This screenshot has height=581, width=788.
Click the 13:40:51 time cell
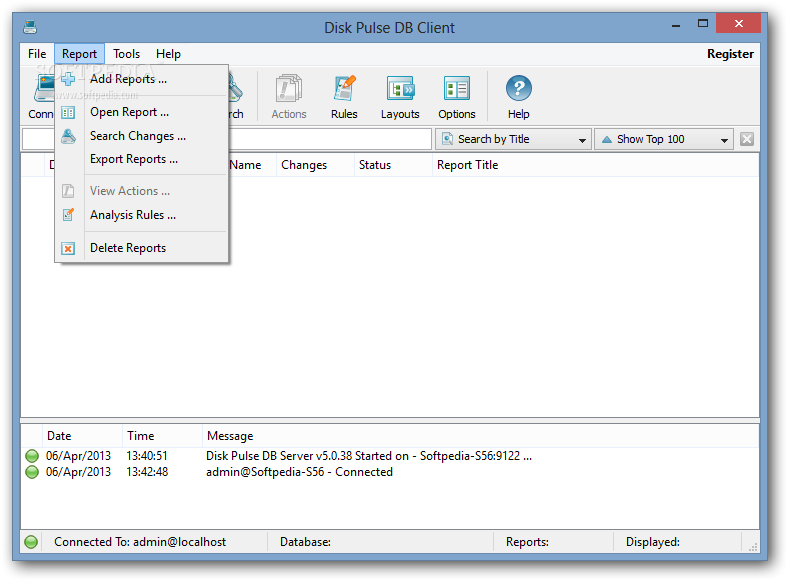pyautogui.click(x=147, y=456)
